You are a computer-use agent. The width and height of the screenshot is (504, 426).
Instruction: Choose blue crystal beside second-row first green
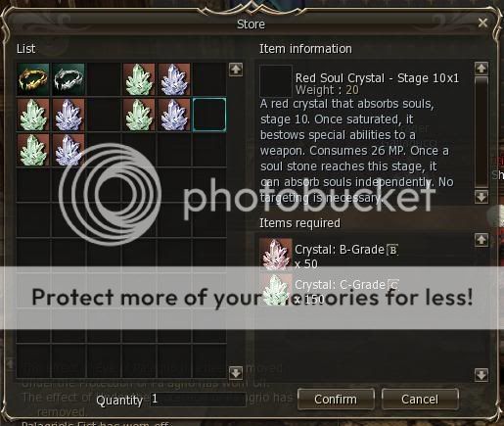tap(69, 115)
